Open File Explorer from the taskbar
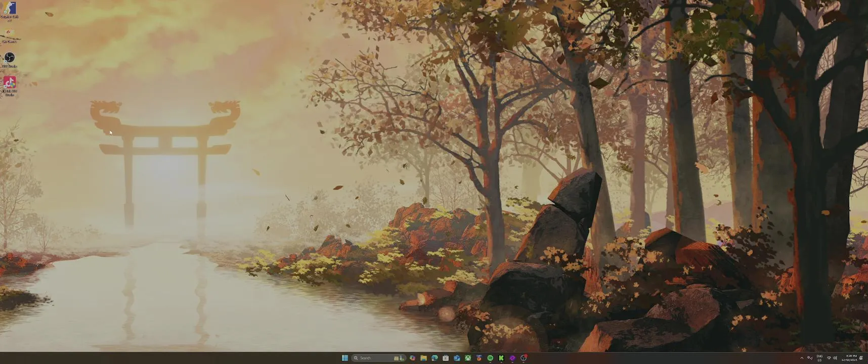 click(423, 358)
